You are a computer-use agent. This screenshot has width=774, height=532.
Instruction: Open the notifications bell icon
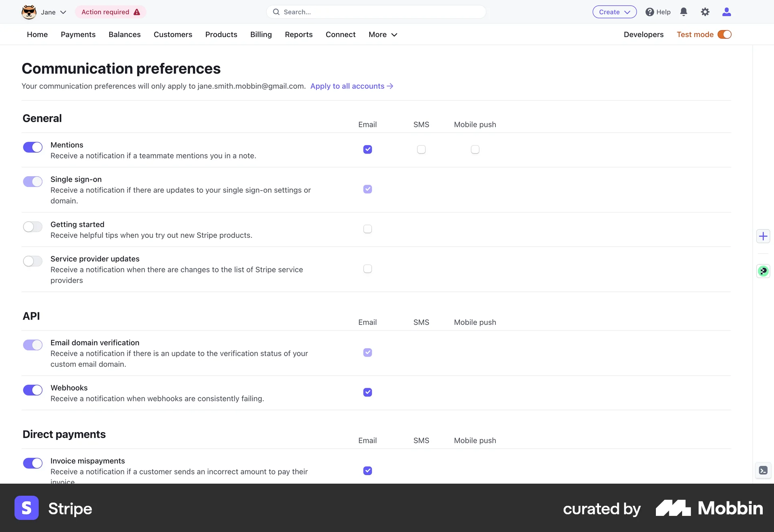tap(684, 12)
